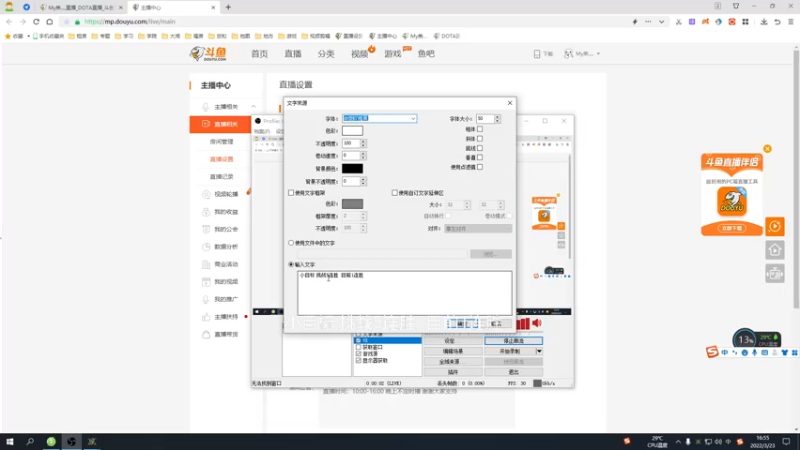Go to the 分类 nav tab
The height and width of the screenshot is (450, 800).
[x=326, y=54]
